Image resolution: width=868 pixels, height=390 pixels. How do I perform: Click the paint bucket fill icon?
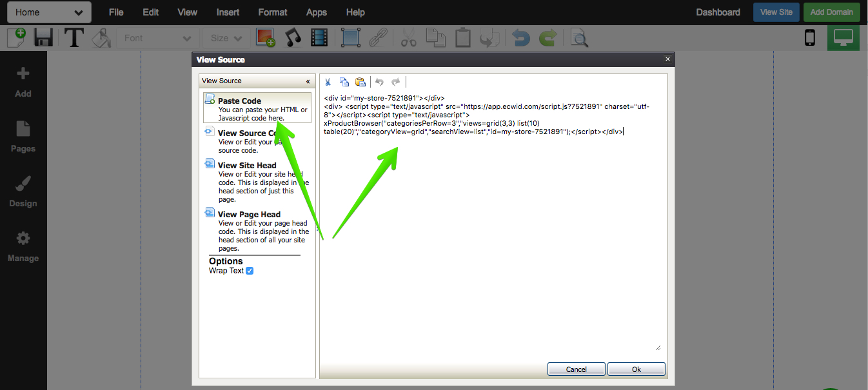coord(101,37)
